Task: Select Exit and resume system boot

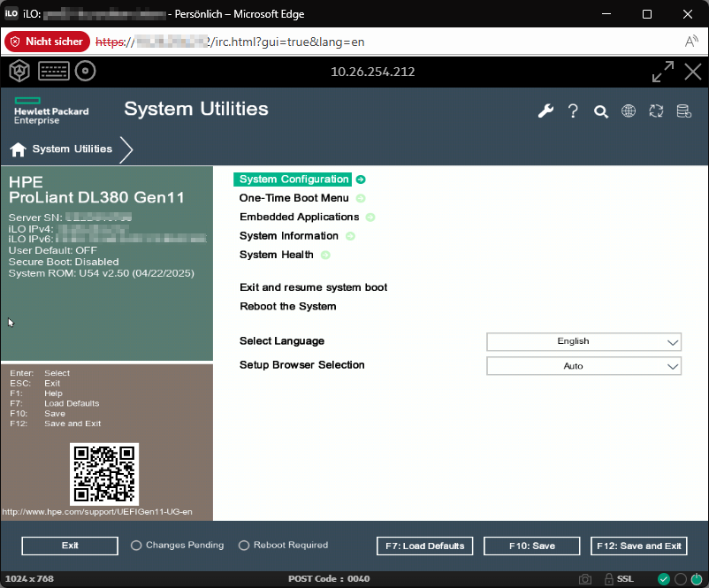Action: [x=313, y=287]
